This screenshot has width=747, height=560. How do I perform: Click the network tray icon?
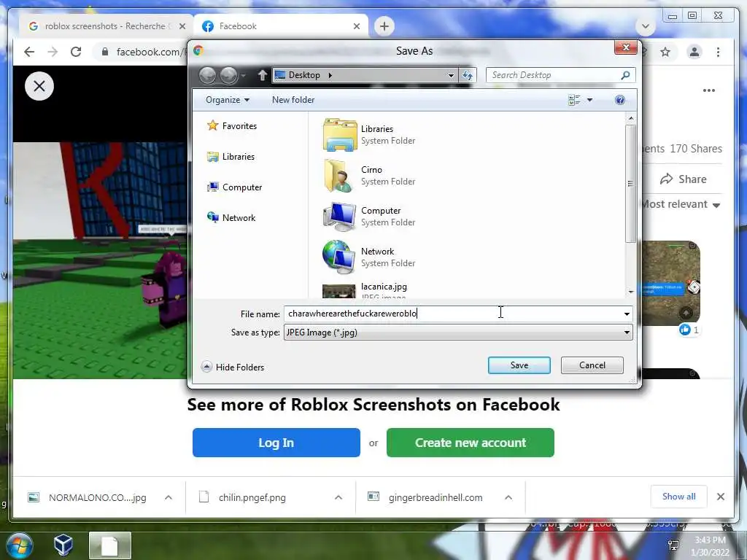pos(673,545)
